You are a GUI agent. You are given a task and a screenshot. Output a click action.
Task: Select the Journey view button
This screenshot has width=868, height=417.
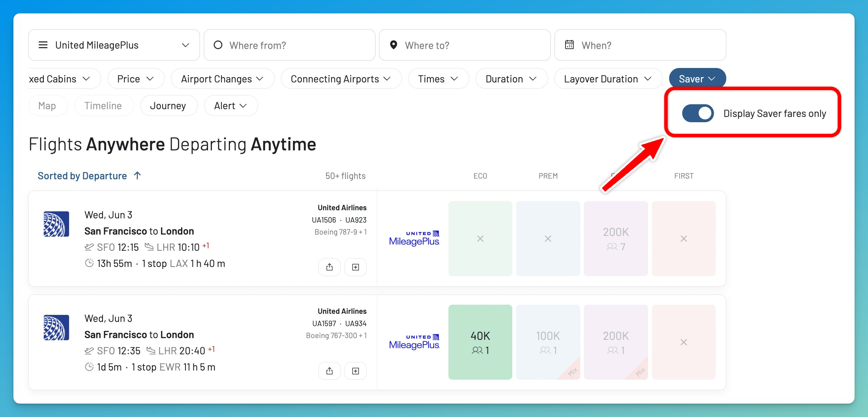pyautogui.click(x=168, y=106)
